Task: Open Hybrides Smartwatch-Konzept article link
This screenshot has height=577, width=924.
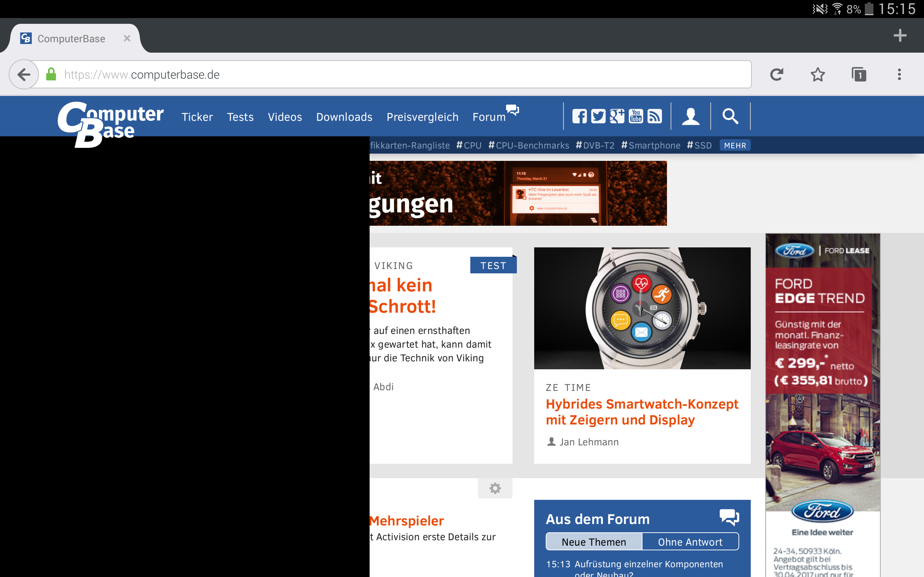Action: [x=642, y=412]
